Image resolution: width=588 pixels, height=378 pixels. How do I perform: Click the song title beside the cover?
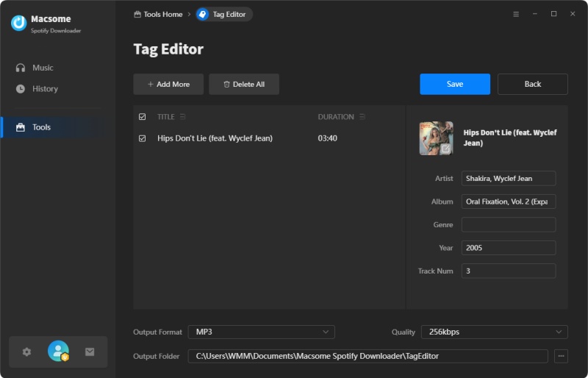509,138
